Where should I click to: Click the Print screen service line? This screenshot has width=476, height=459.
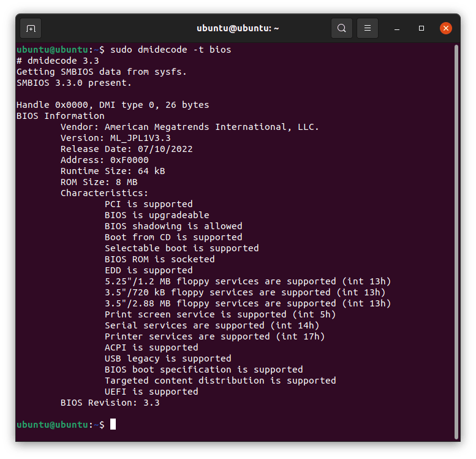[220, 314]
